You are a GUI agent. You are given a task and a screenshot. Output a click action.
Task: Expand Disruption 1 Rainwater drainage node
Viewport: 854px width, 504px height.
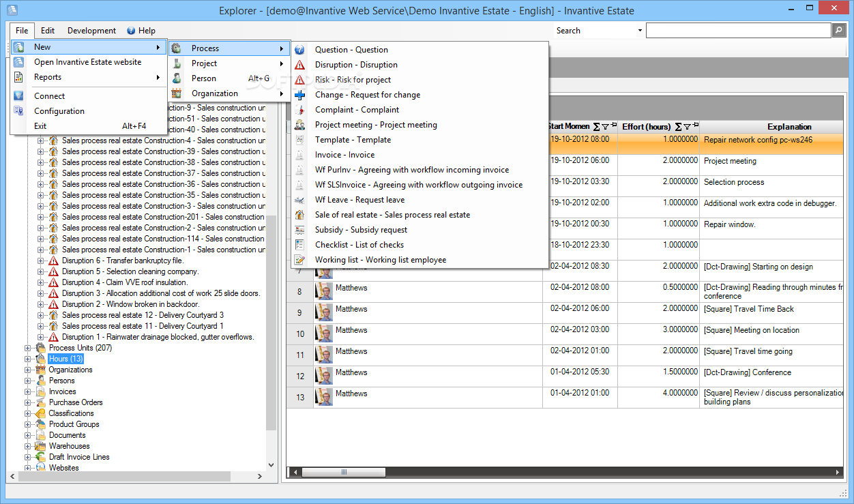pos(41,337)
